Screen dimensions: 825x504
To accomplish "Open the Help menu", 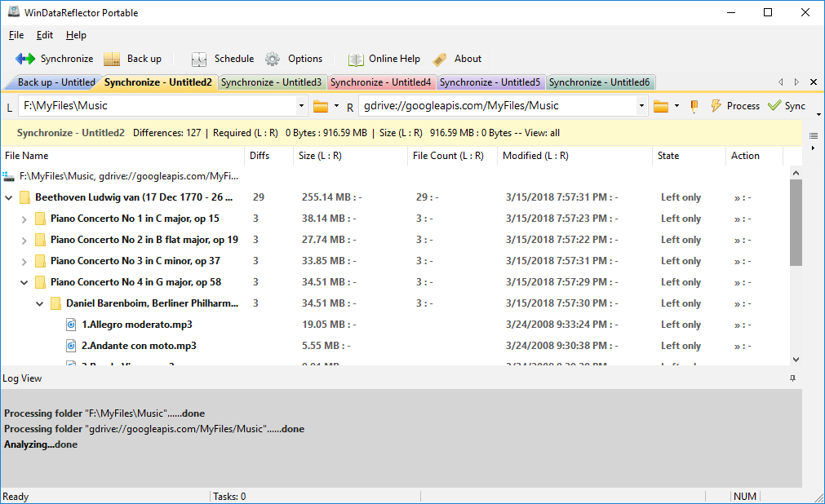I will click(76, 35).
